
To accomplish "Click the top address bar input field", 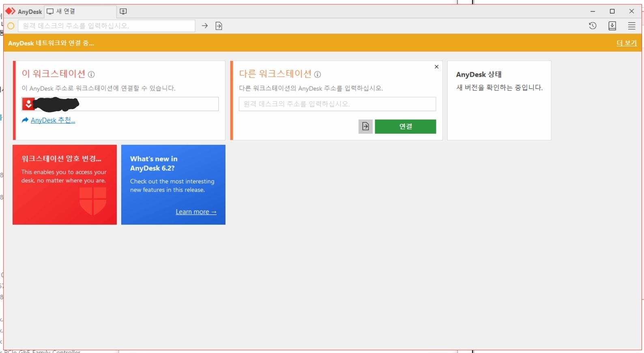I will coord(107,26).
